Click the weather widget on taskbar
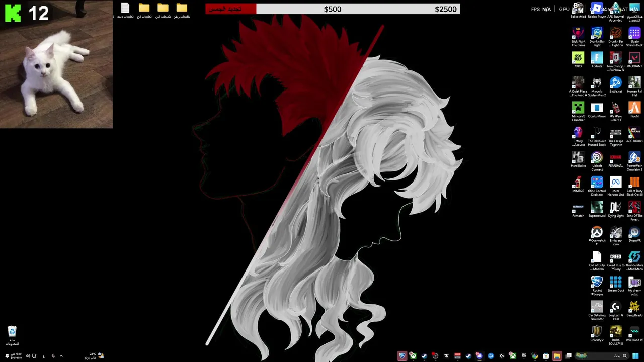The image size is (644, 362). coord(94,356)
